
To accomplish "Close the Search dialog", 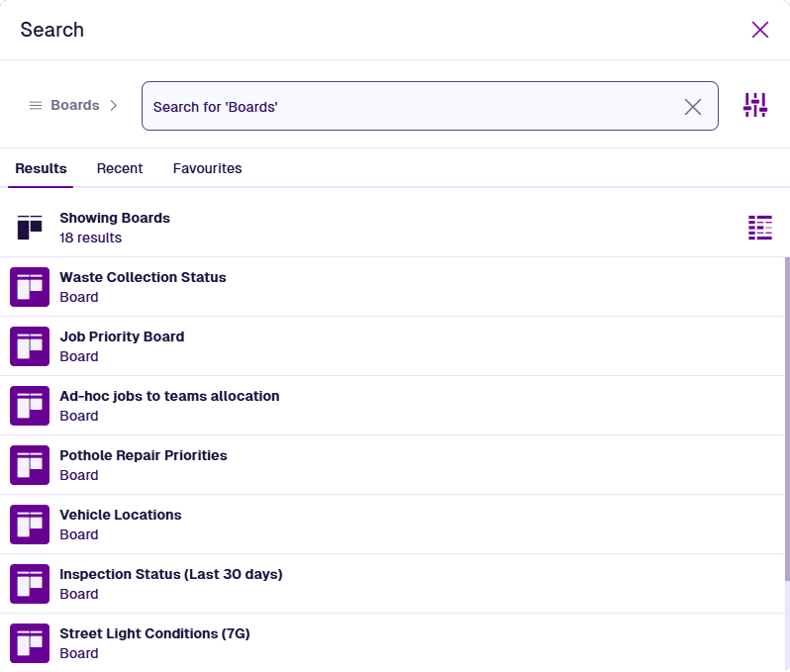I will tap(760, 30).
